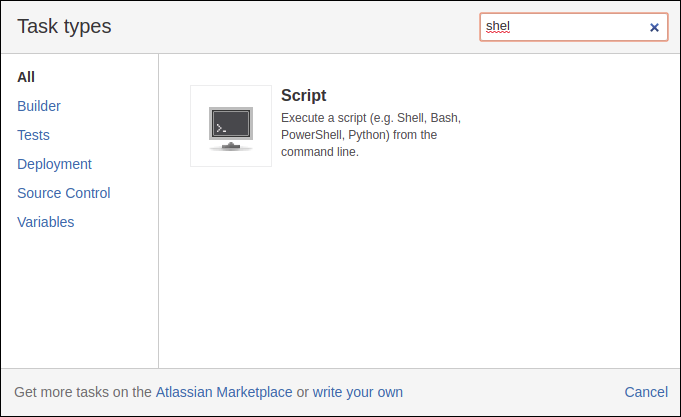Select the Source Control category
Image resolution: width=681 pixels, height=417 pixels.
click(x=63, y=193)
